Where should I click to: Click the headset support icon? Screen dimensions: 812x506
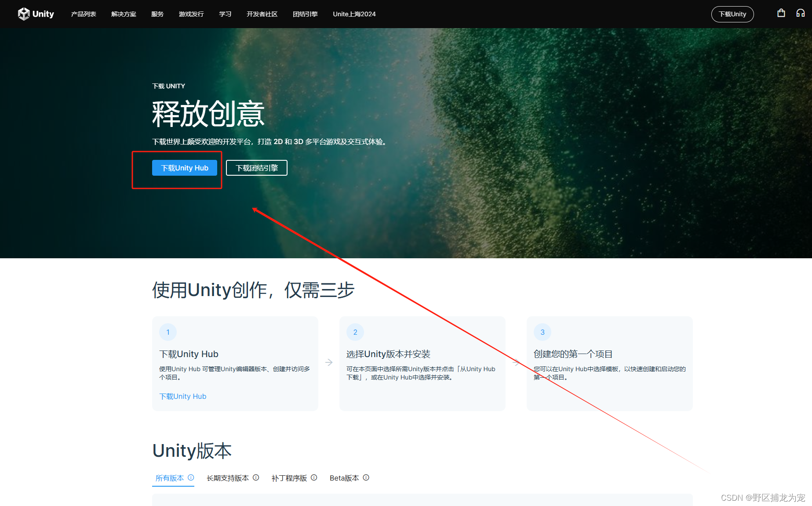801,13
